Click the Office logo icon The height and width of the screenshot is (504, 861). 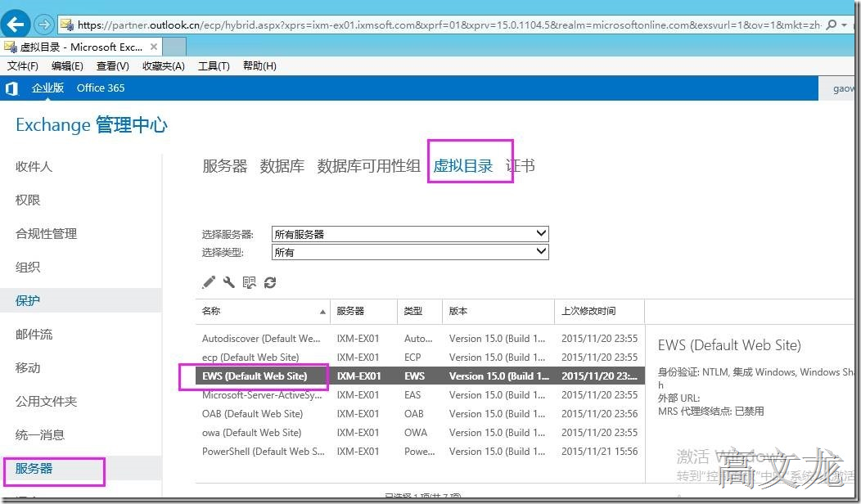[11, 88]
